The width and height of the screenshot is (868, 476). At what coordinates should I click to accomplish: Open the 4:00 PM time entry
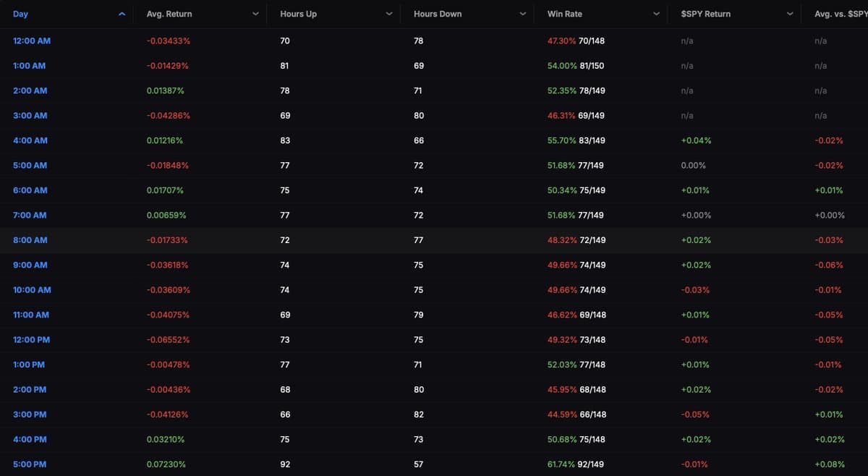click(29, 439)
